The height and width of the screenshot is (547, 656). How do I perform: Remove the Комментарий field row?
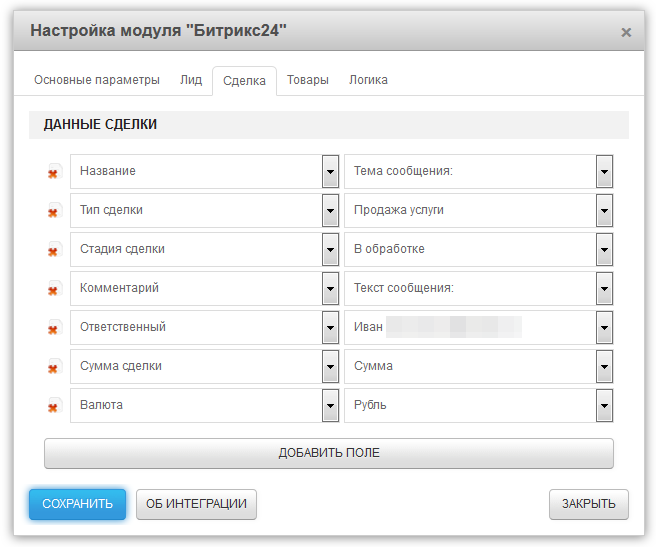coord(53,289)
